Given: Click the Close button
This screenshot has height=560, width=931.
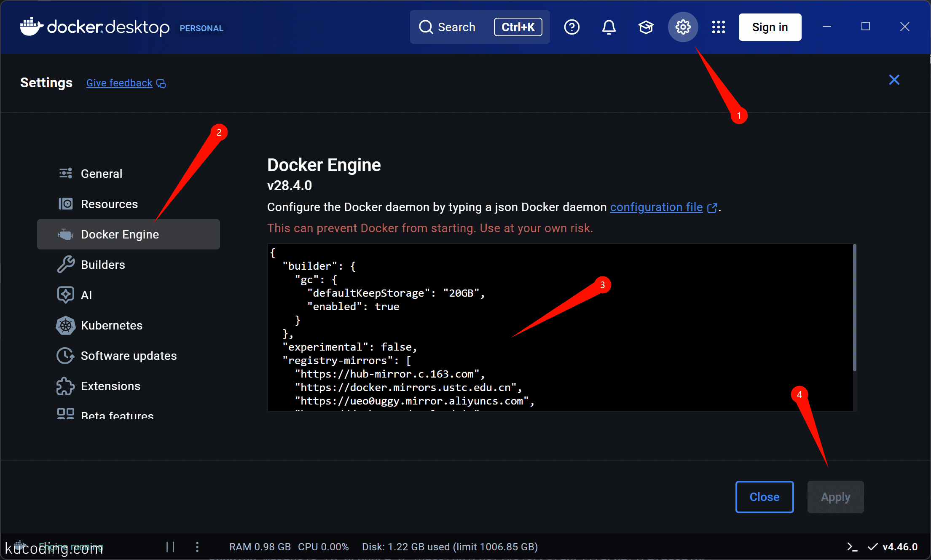Looking at the screenshot, I should [x=765, y=497].
